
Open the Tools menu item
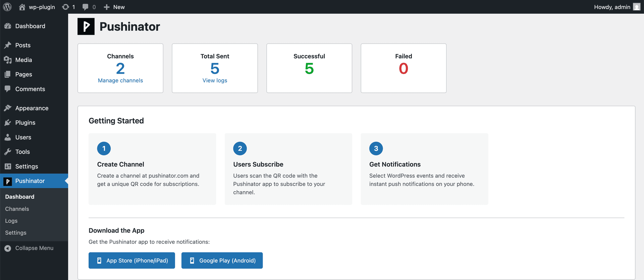[x=34, y=152]
